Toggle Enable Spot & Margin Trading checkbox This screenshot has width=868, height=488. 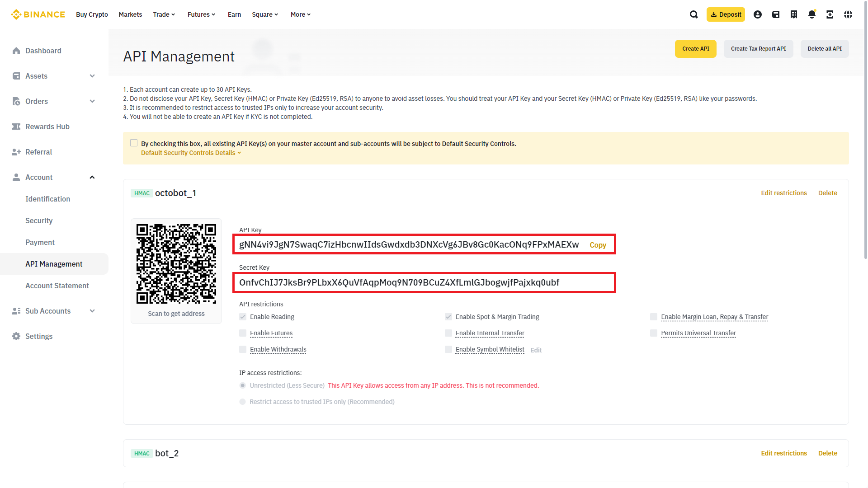[448, 317]
